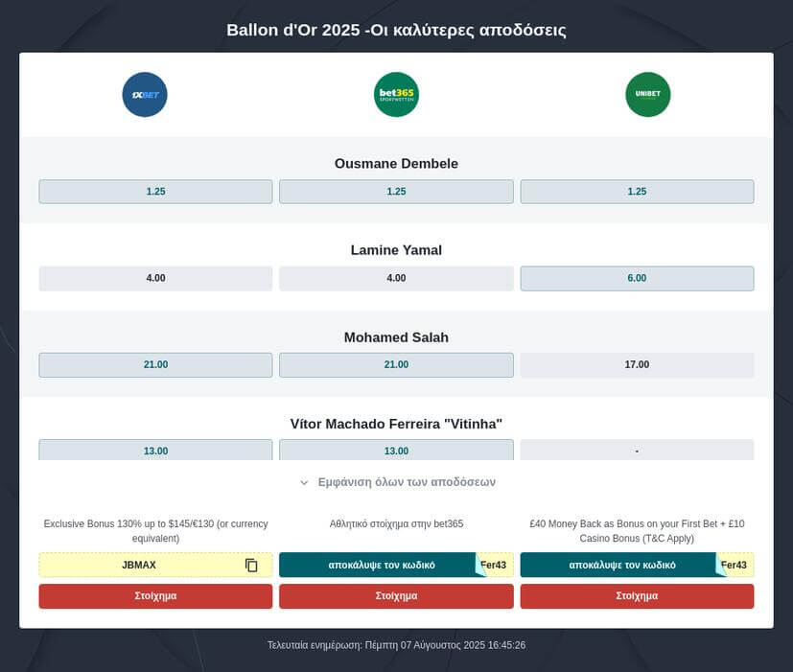
Task: Pick Mohamed Salah 21.00 at bet365
Action: coord(396,364)
